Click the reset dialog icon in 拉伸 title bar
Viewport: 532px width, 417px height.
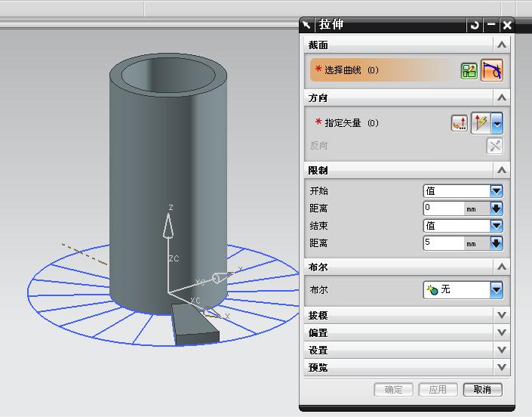point(475,25)
